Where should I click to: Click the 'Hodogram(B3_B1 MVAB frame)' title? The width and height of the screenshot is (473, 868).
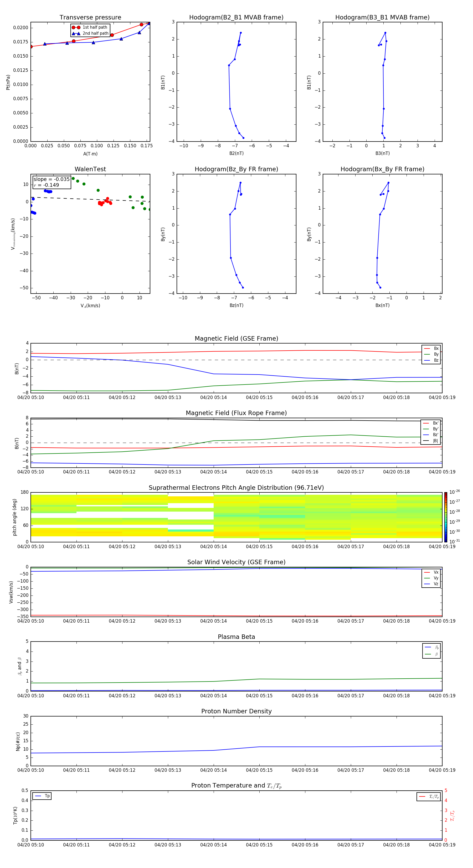[x=382, y=18]
